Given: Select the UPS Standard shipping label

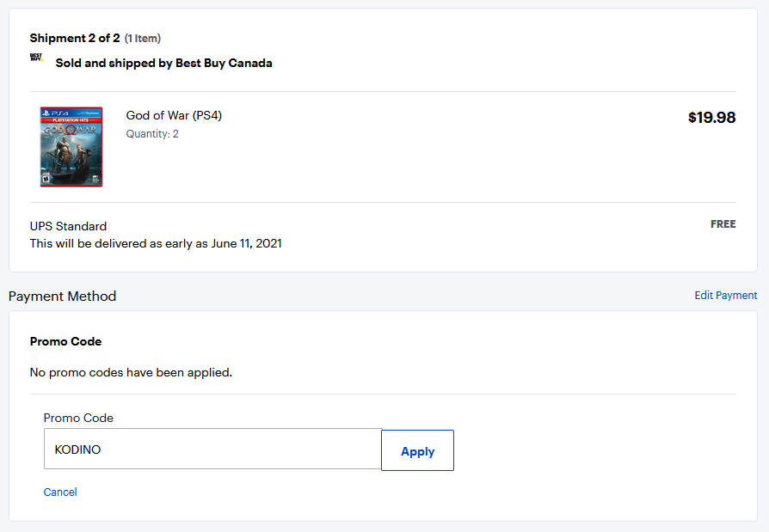Looking at the screenshot, I should [x=68, y=226].
